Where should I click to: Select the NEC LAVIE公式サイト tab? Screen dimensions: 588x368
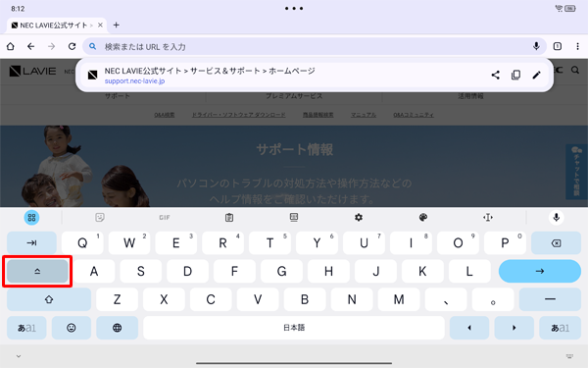click(x=57, y=26)
